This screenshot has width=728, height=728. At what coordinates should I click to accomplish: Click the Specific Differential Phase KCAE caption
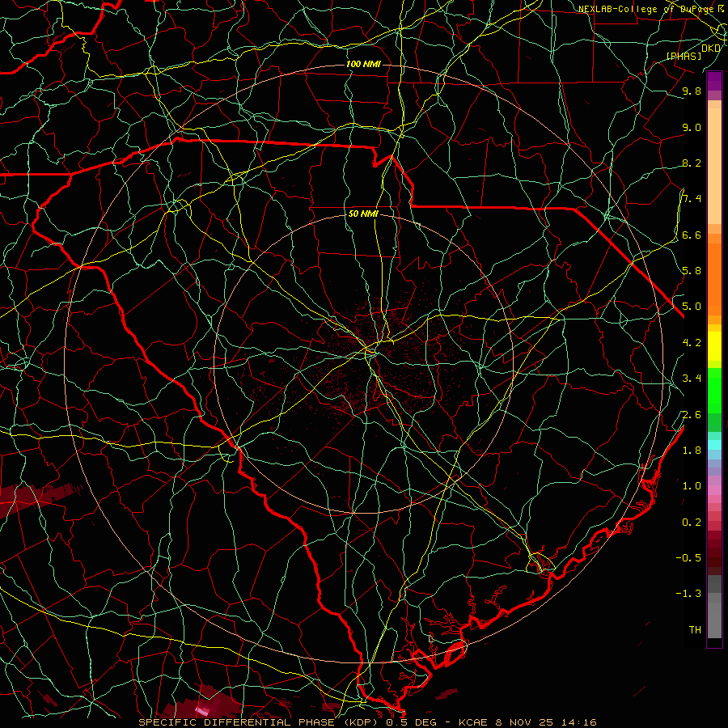[x=368, y=722]
